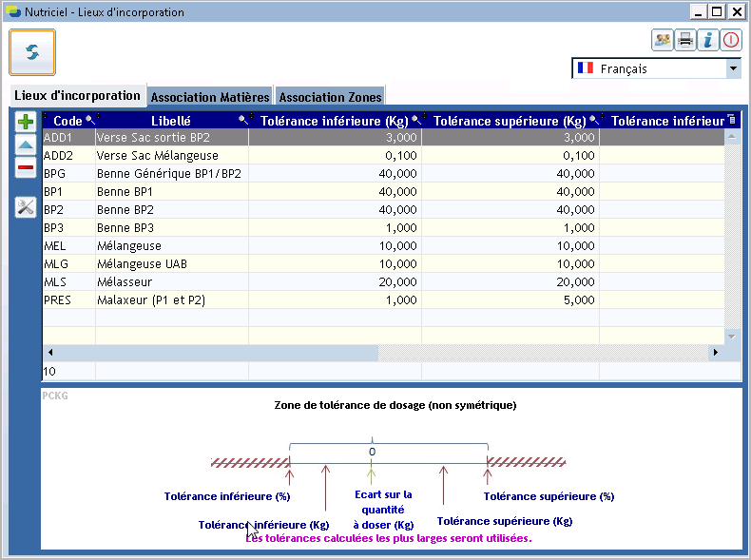
Task: Click the horizontal scrollbar thumb
Action: pos(218,353)
